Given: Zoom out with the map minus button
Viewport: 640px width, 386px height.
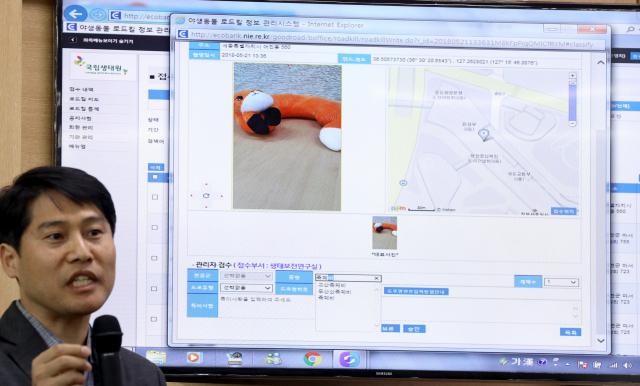Looking at the screenshot, I should tap(572, 123).
